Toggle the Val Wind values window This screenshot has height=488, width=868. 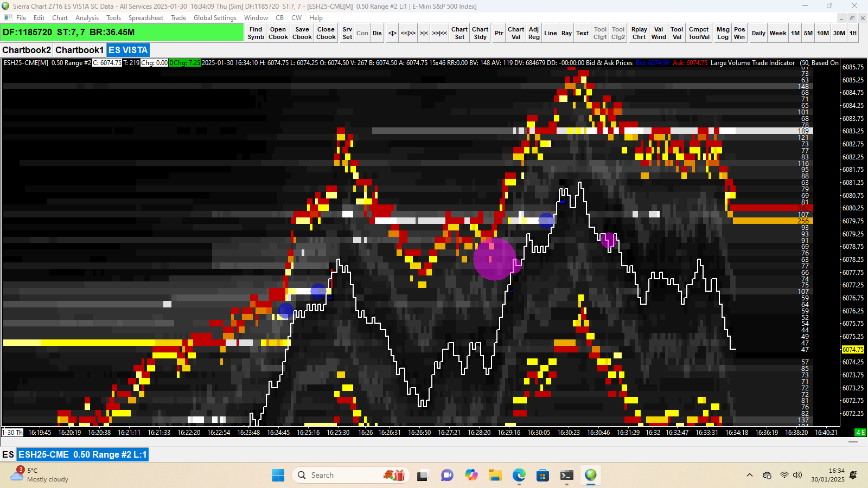(659, 33)
